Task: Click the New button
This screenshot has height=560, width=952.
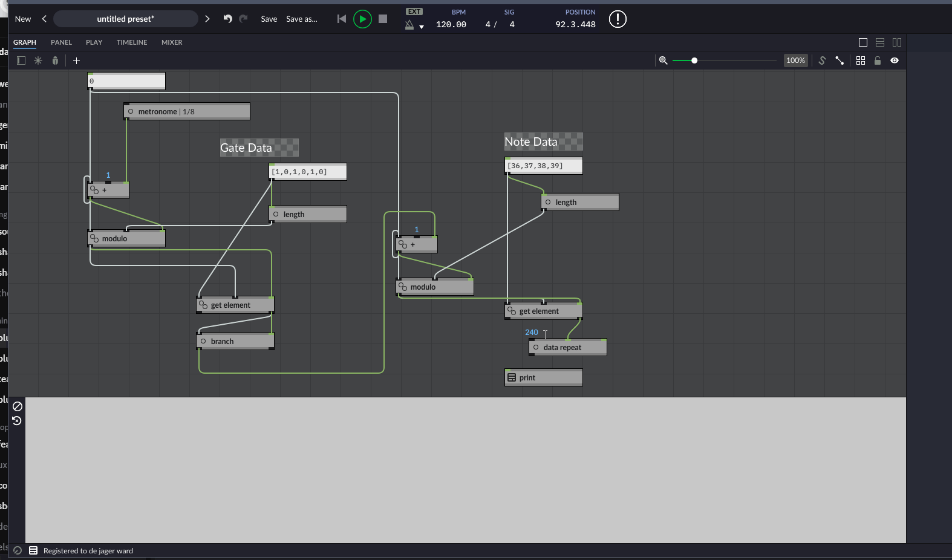Action: click(23, 19)
